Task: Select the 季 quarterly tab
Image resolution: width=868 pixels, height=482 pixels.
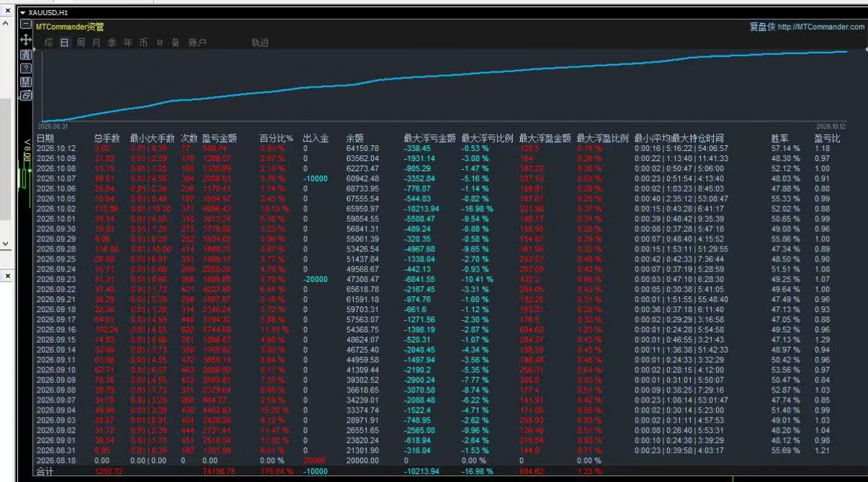Action: pyautogui.click(x=112, y=43)
